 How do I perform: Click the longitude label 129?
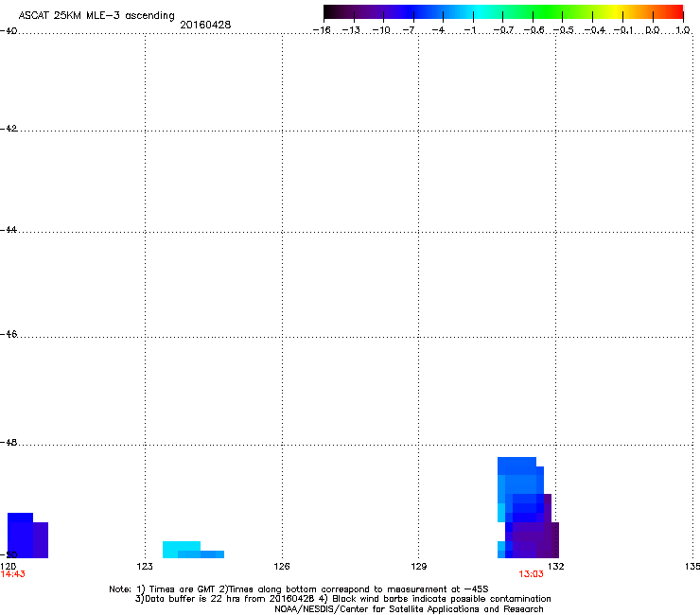pos(419,567)
